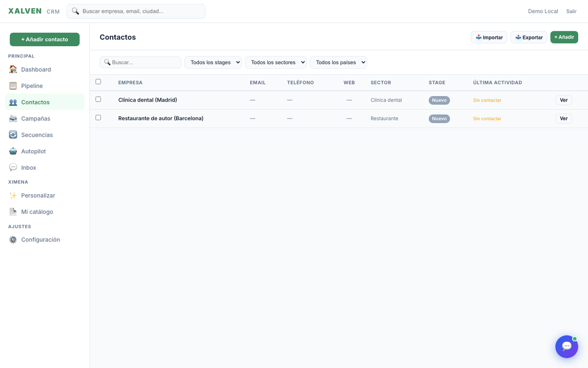Click the Exportar button
The image size is (588, 368).
(x=529, y=37)
